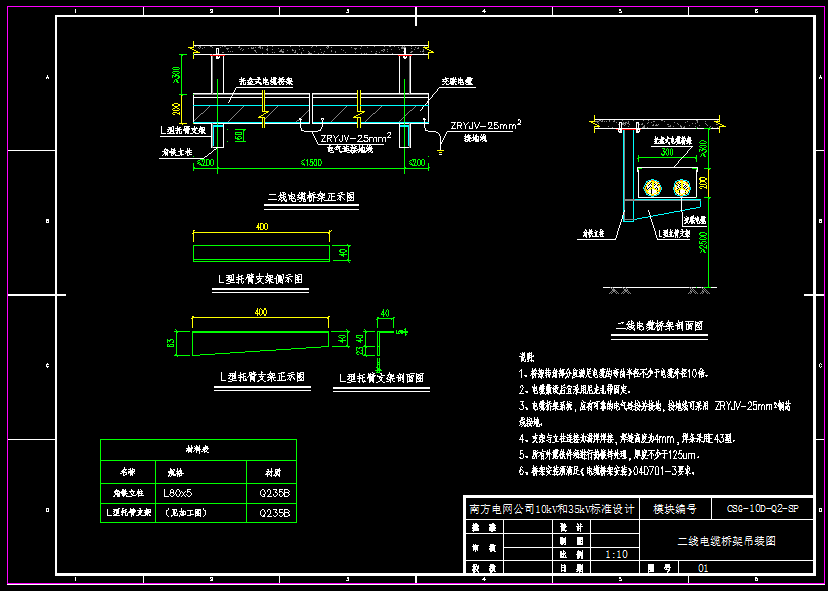The image size is (828, 591).
Task: Click the "L80x5" specification cell
Action: coord(178,493)
